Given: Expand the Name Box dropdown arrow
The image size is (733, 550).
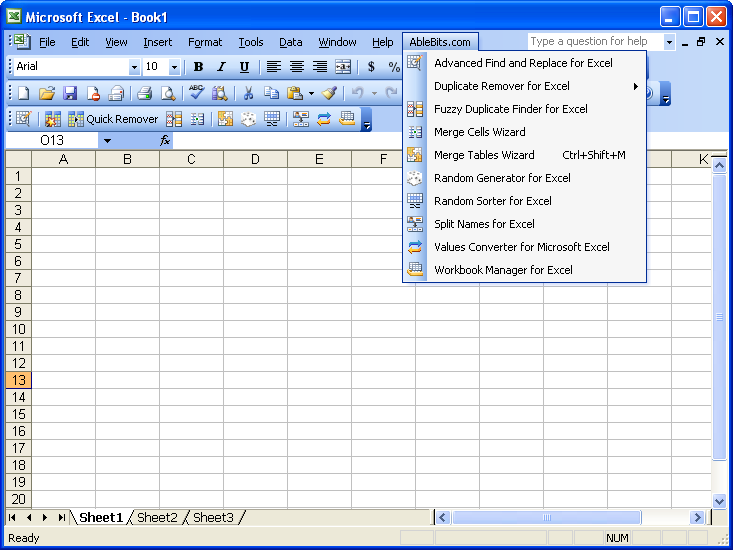Looking at the screenshot, I should tap(108, 141).
